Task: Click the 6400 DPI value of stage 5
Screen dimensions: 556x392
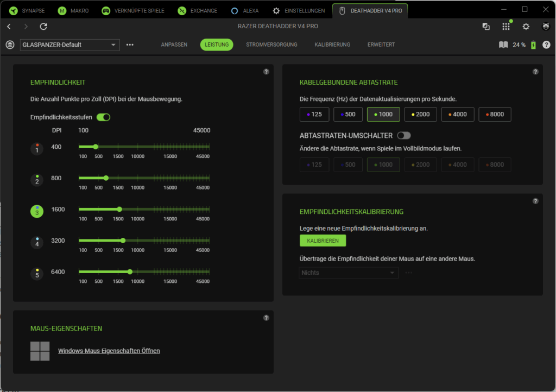Action: pos(58,272)
